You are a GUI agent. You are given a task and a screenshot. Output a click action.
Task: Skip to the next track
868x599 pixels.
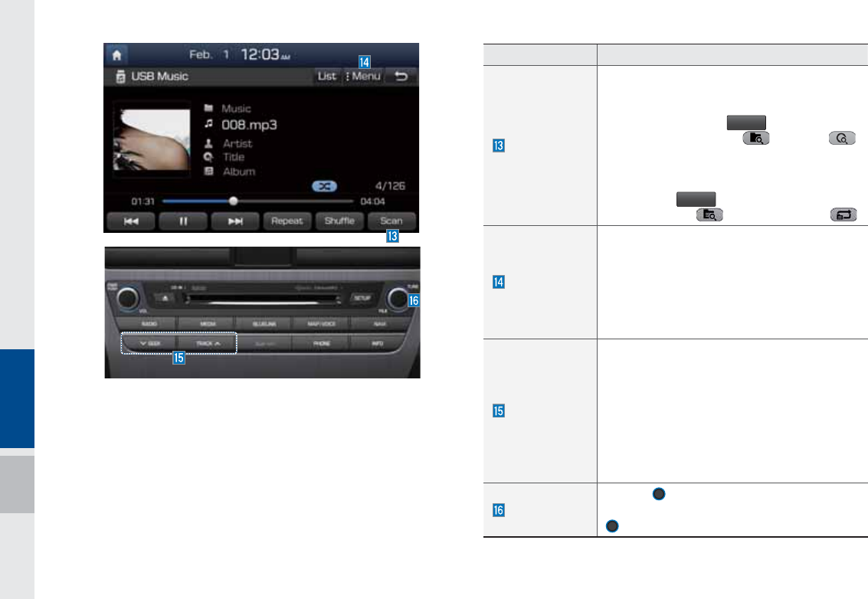point(235,221)
